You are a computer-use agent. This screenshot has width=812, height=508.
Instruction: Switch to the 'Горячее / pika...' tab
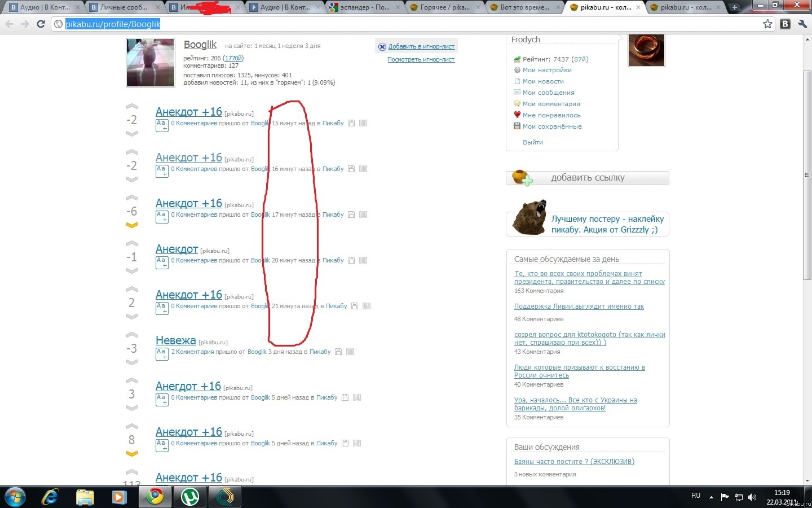pyautogui.click(x=444, y=7)
